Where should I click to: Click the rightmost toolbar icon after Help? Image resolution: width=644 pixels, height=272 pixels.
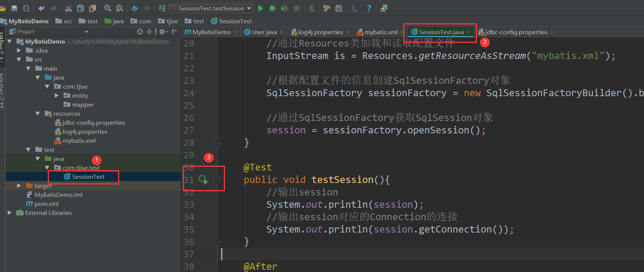384,8
